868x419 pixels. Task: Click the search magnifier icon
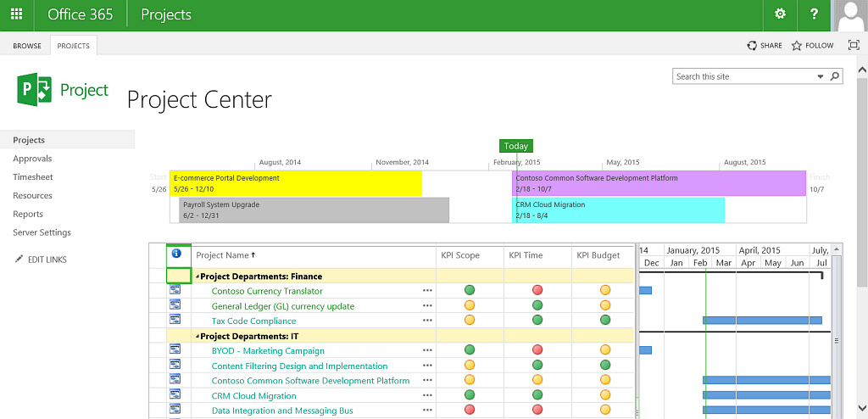pos(835,76)
